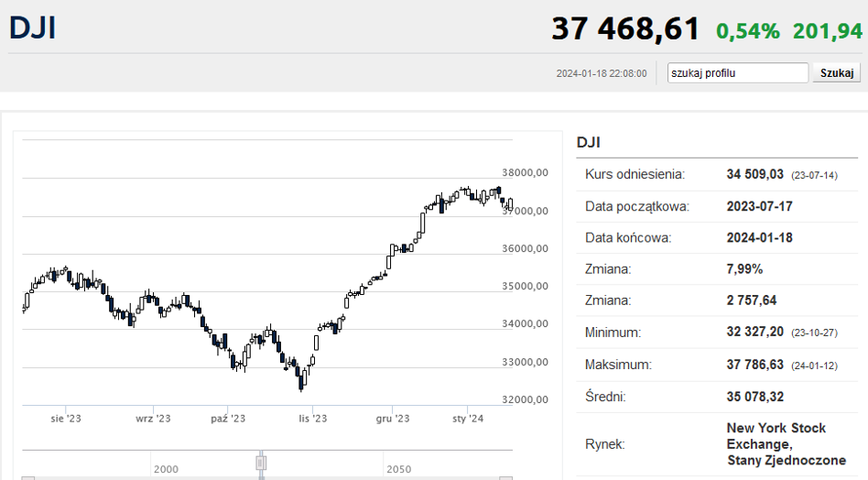Click the percentage change 7,99%
The height and width of the screenshot is (480, 868).
(744, 269)
